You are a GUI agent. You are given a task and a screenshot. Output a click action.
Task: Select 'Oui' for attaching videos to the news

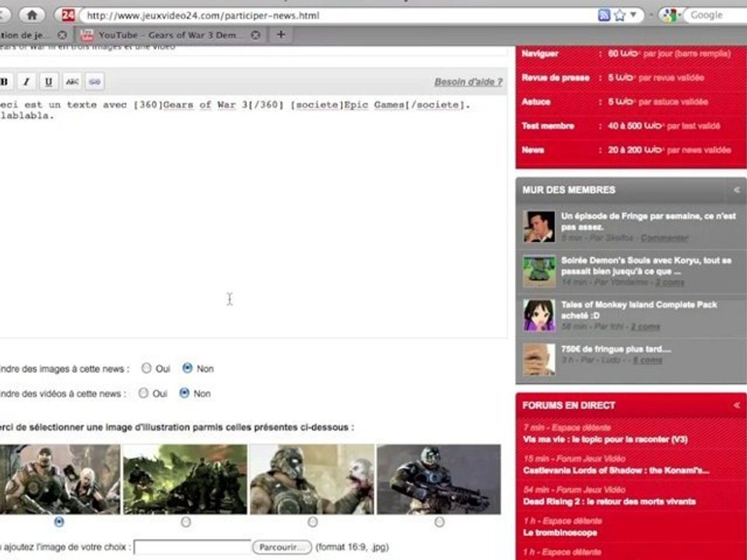pos(143,394)
